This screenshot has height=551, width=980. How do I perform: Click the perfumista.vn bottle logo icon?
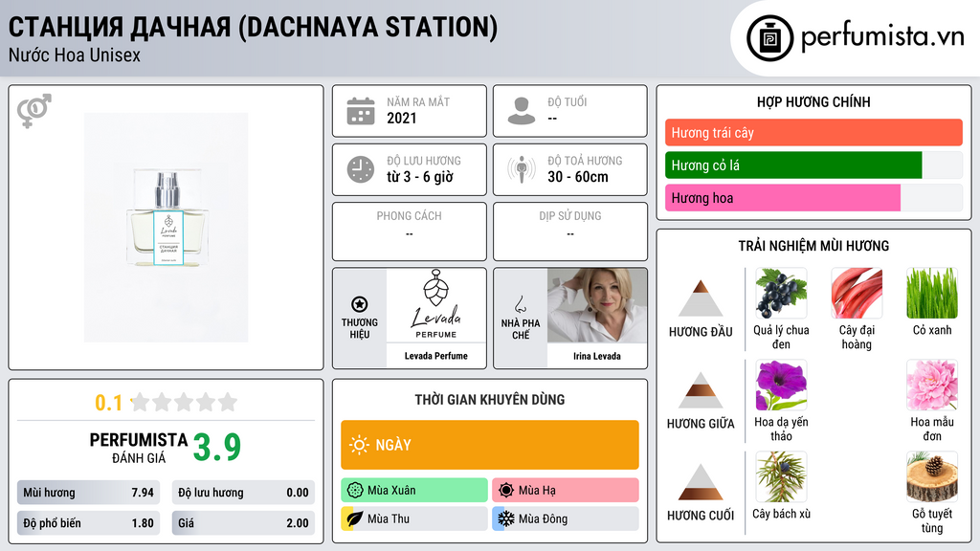(769, 38)
